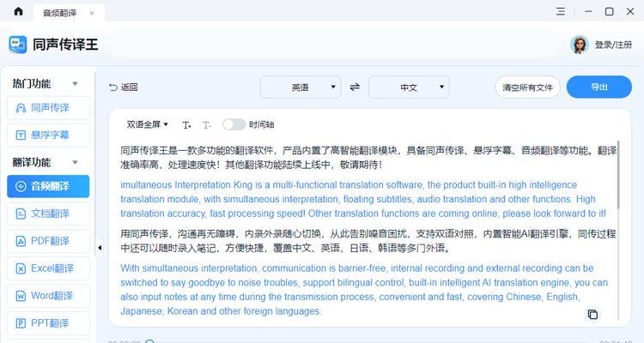Swap source and target languages
This screenshot has width=644, height=343.
point(355,87)
